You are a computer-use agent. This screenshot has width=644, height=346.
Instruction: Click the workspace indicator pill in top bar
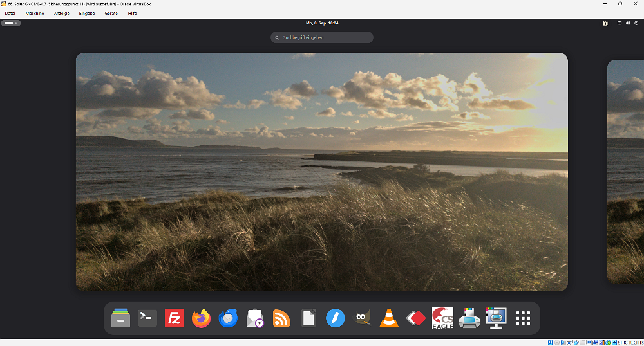point(11,23)
